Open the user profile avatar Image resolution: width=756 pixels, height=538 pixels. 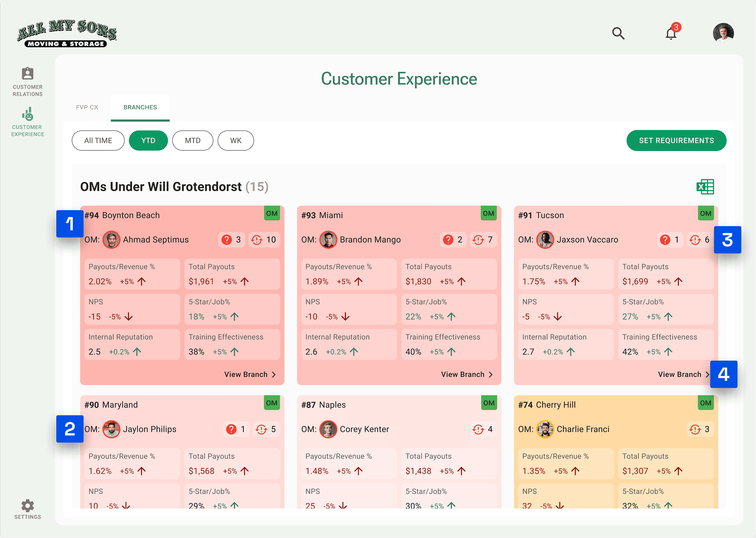point(723,33)
